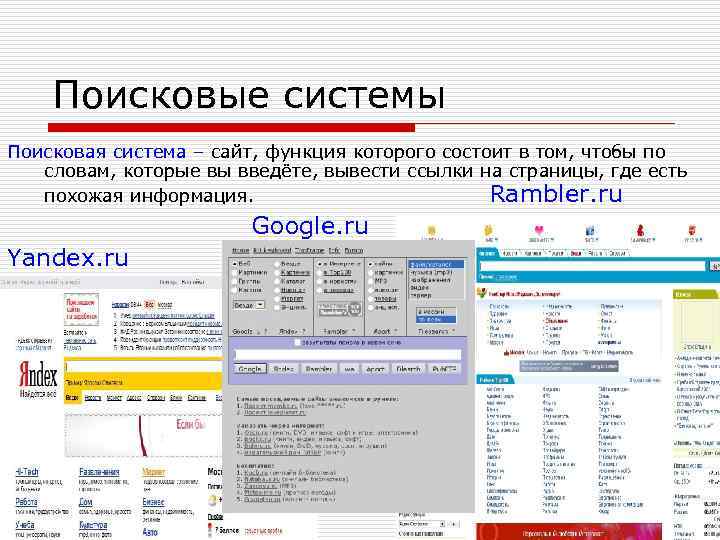The image size is (720, 540).
Task: Click the 'Yandex.ru' slide label
Action: coord(68,258)
